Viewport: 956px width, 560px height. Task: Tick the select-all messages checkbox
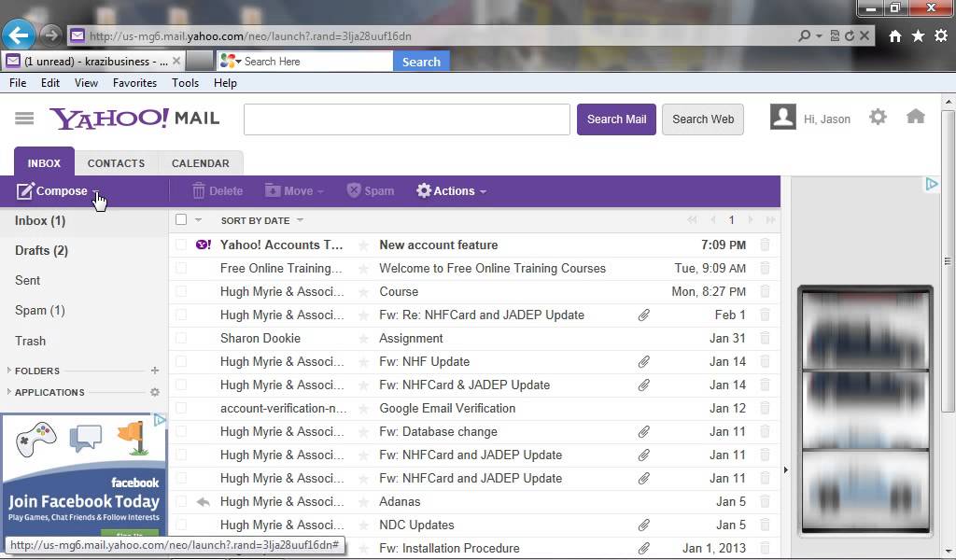pyautogui.click(x=181, y=220)
